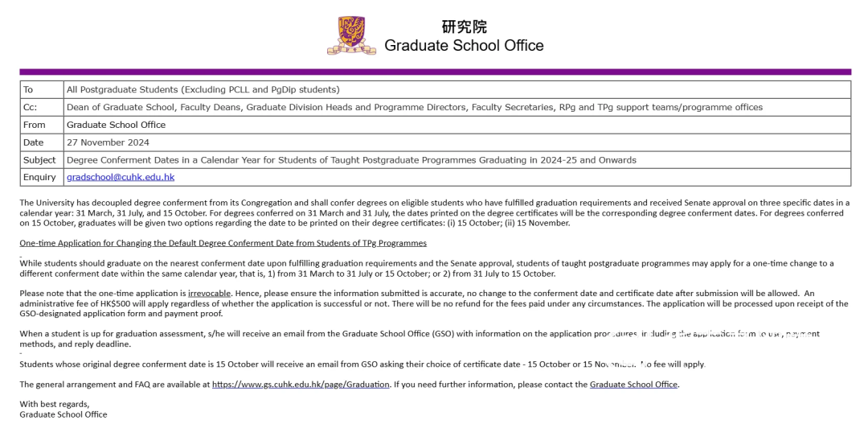
Task: Click the Dean of Graduate School Cc text
Action: click(x=414, y=107)
